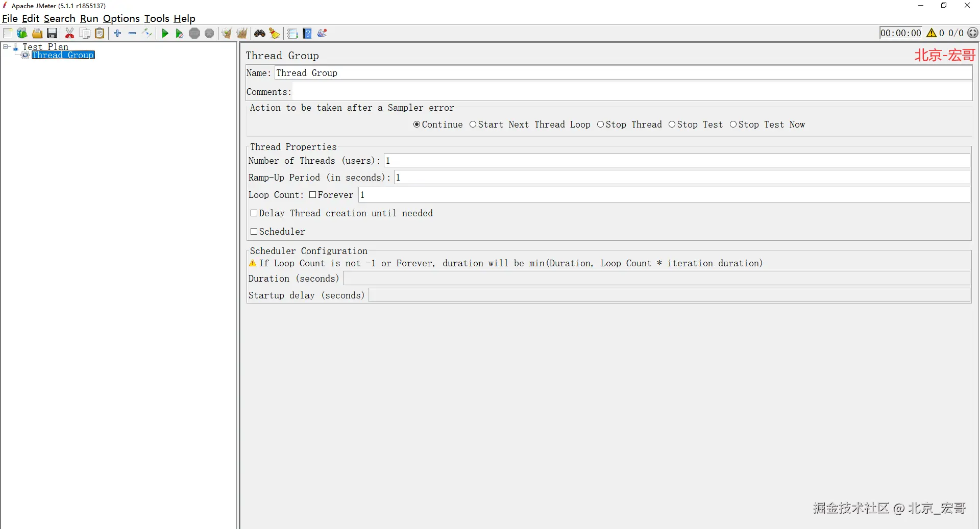Focus the Number of Threads (users) field

(x=677, y=161)
